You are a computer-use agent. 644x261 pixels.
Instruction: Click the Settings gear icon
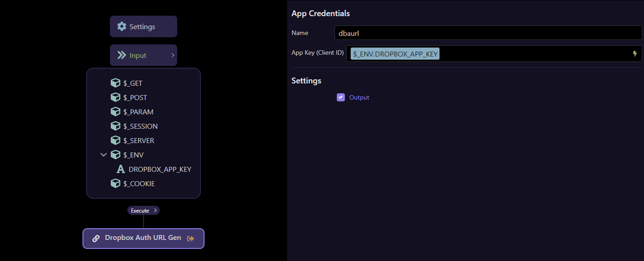pos(122,26)
